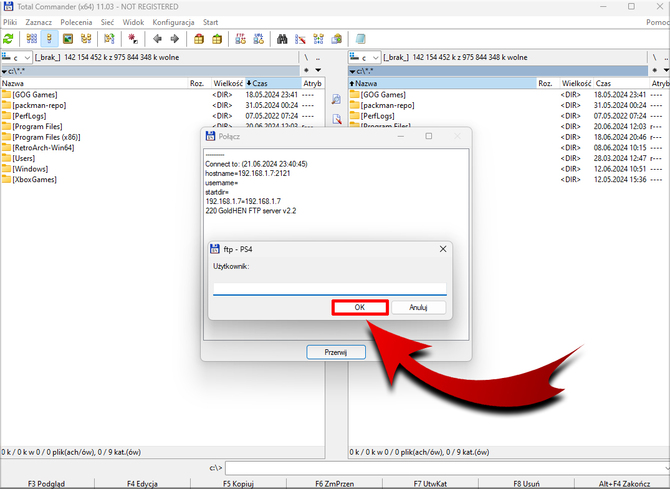Click F7 UtwKat function button
670x489 pixels.
430,483
